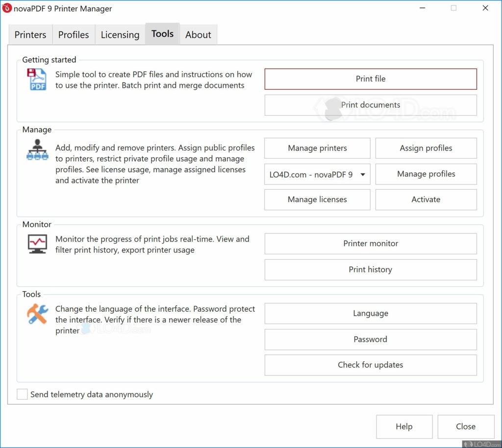View the Print history

point(371,270)
